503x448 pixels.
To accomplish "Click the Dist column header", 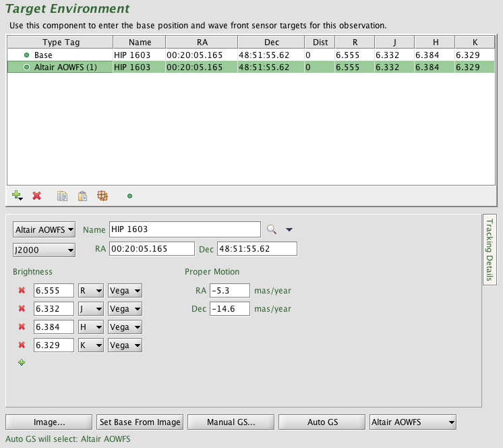I will [320, 42].
